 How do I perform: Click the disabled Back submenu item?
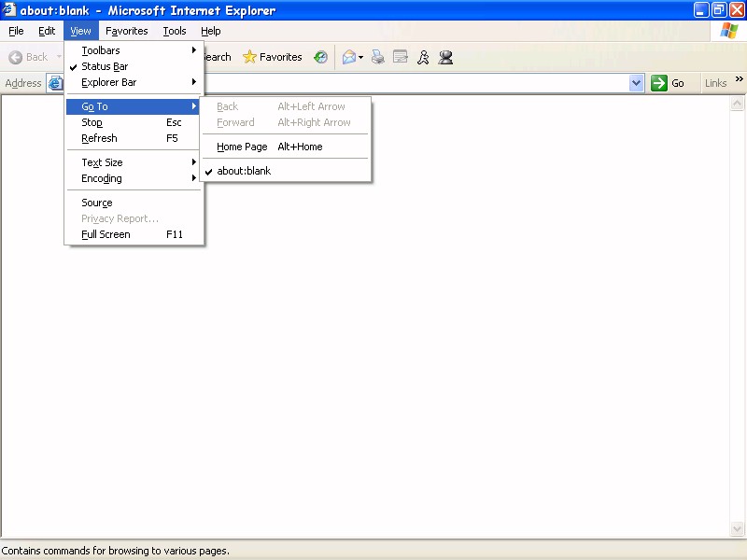286,106
